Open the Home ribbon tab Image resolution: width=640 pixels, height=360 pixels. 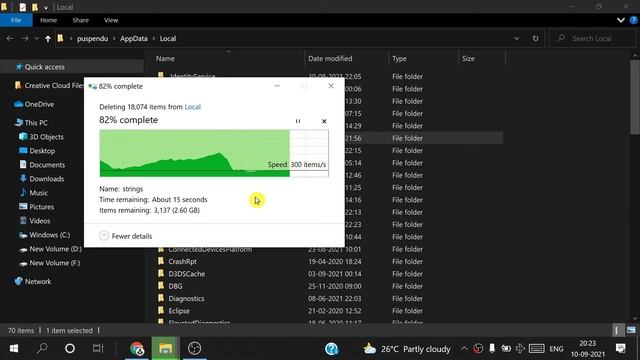click(x=49, y=20)
